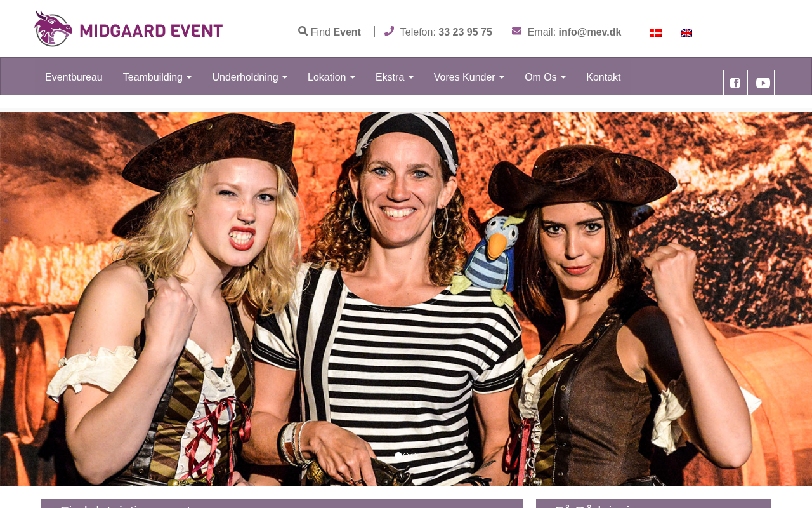Screen dimensions: 812x508
Task: Switch language with the British flag
Action: 686,33
